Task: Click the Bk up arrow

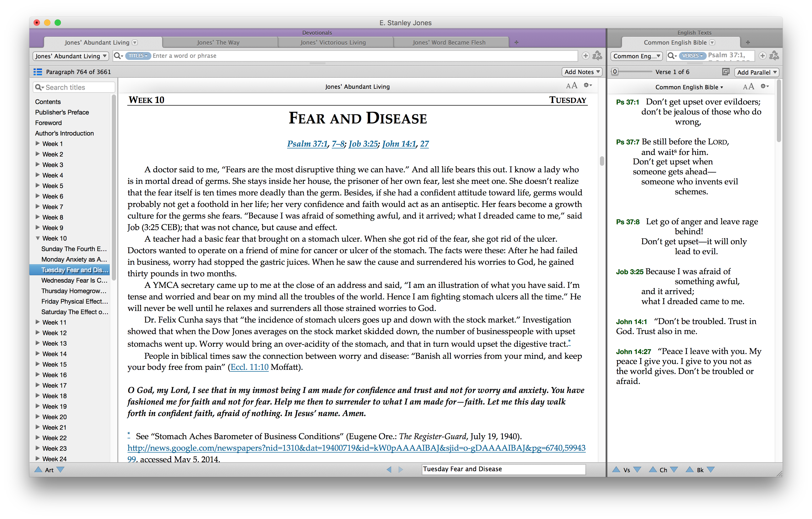Action: click(690, 469)
